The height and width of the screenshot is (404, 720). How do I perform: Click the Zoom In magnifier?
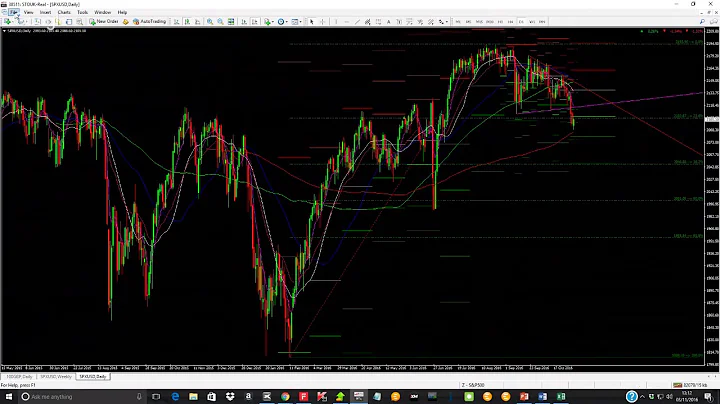[x=210, y=22]
